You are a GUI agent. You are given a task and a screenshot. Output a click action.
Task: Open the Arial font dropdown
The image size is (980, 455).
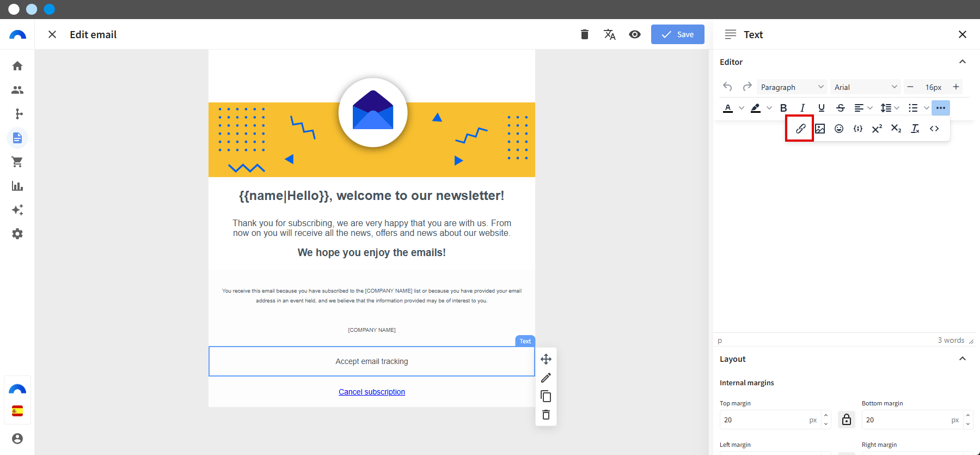click(x=866, y=87)
